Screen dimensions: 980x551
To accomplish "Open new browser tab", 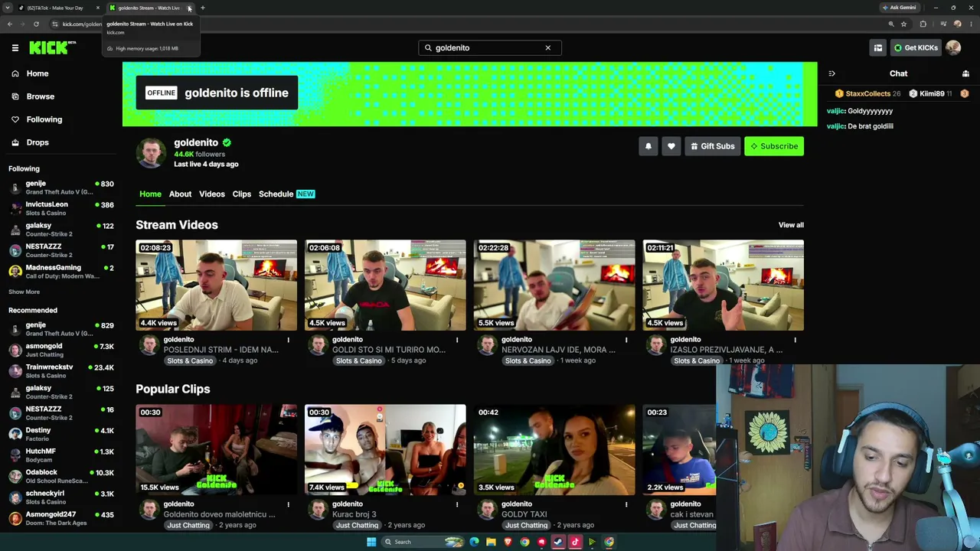I will point(202,8).
